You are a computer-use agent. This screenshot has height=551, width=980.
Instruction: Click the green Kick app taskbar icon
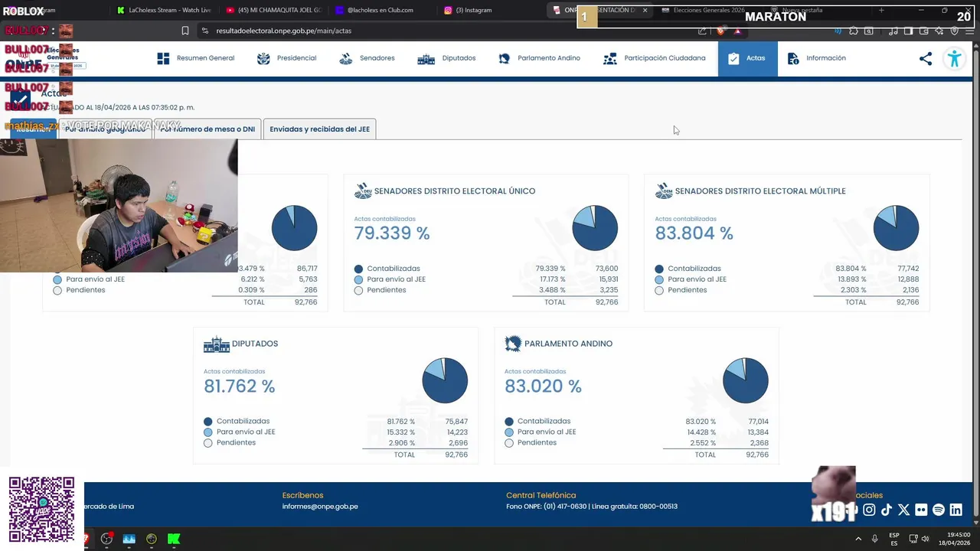pyautogui.click(x=174, y=539)
